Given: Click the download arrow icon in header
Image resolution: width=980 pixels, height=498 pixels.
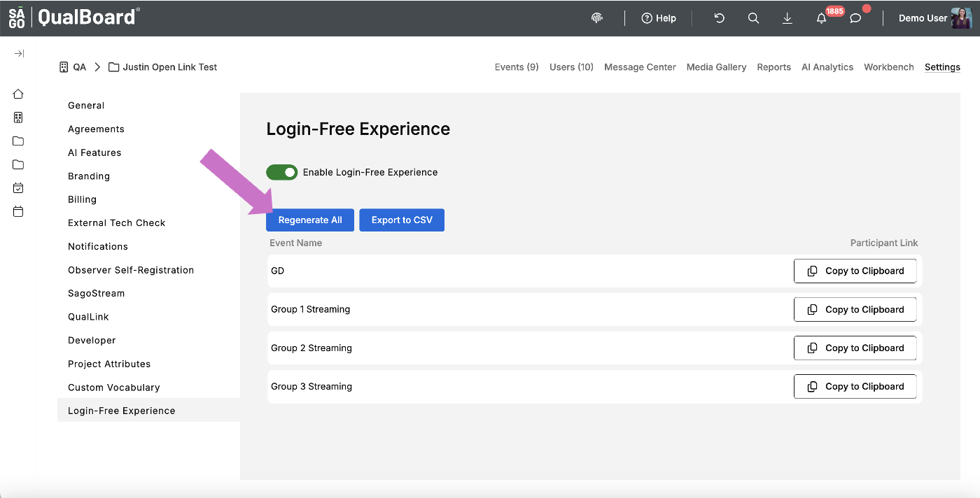Looking at the screenshot, I should (787, 18).
